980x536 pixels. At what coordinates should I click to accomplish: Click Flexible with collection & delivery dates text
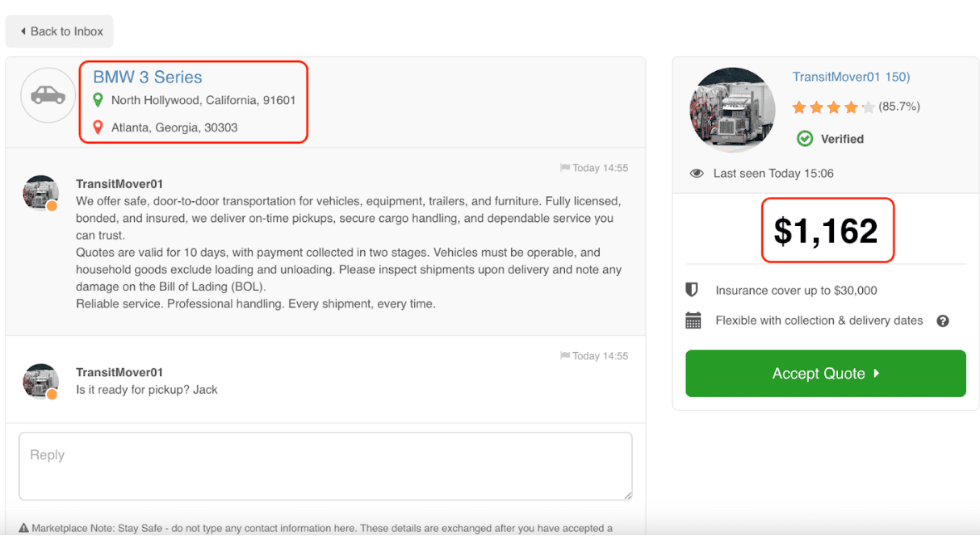point(819,320)
